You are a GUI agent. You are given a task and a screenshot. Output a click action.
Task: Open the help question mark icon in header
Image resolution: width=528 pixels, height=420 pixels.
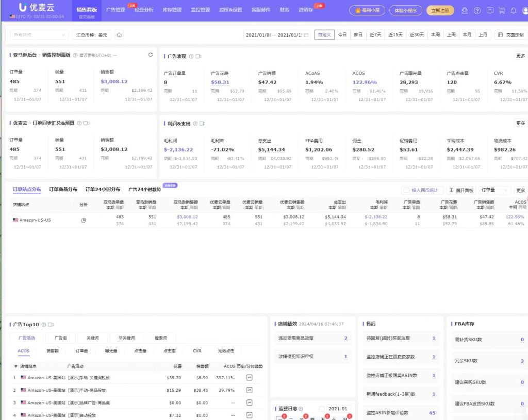click(x=477, y=10)
